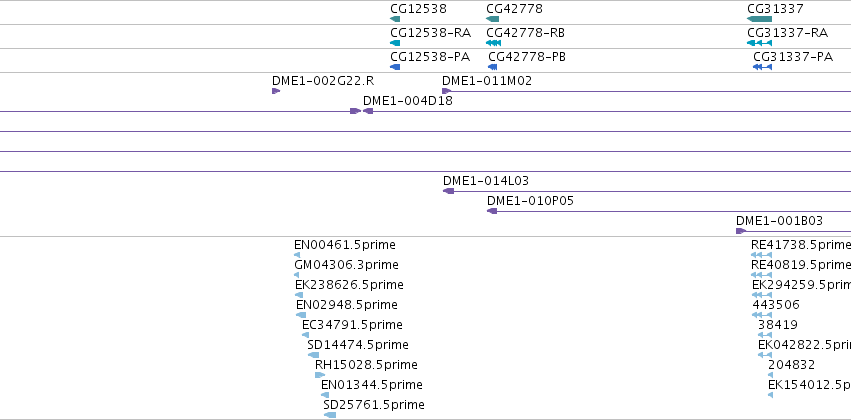Screen dimensions: 851x420
Task: Open the CG12538 gene label
Action: pos(418,9)
